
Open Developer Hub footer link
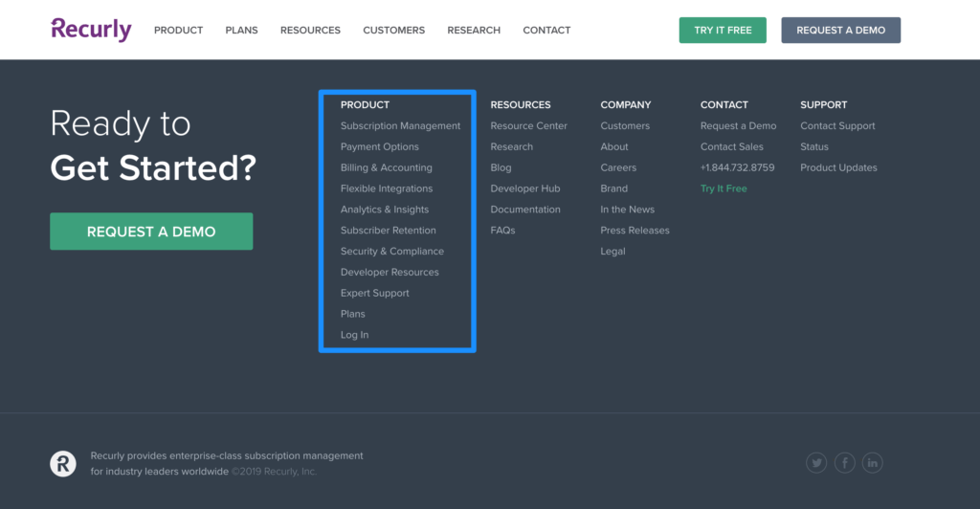(x=525, y=188)
